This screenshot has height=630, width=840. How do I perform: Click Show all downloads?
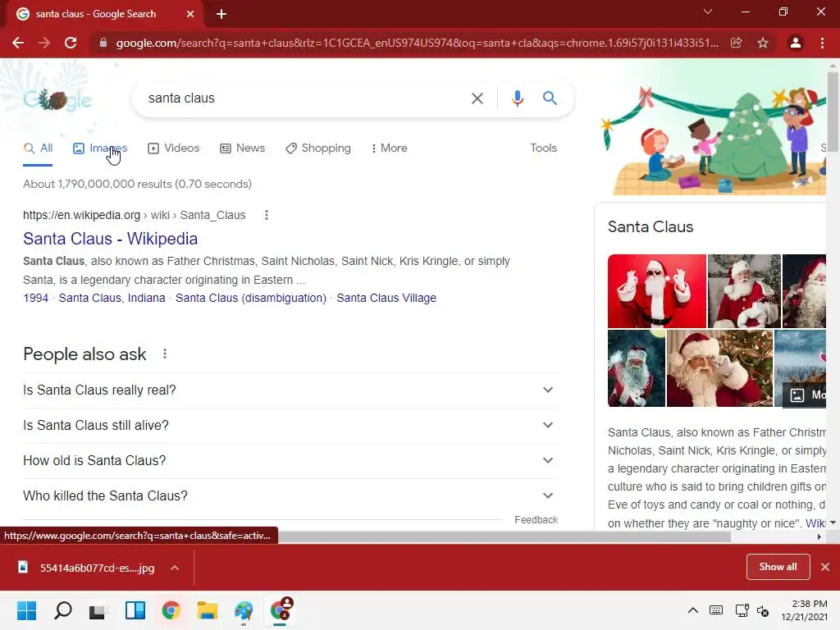point(778,567)
